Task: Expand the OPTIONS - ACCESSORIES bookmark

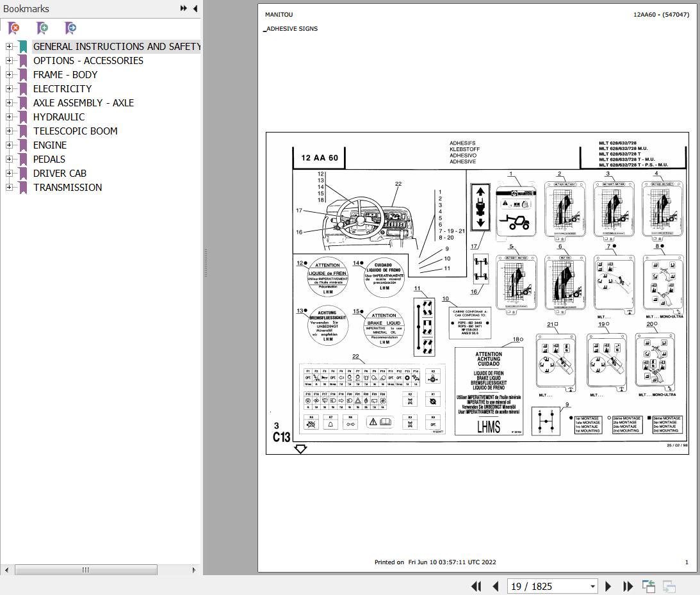Action: (9, 60)
